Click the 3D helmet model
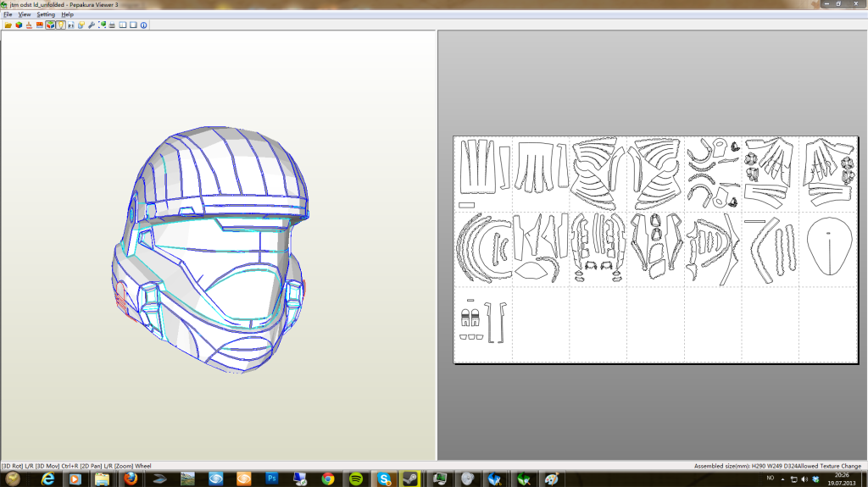868x487 pixels. click(209, 249)
